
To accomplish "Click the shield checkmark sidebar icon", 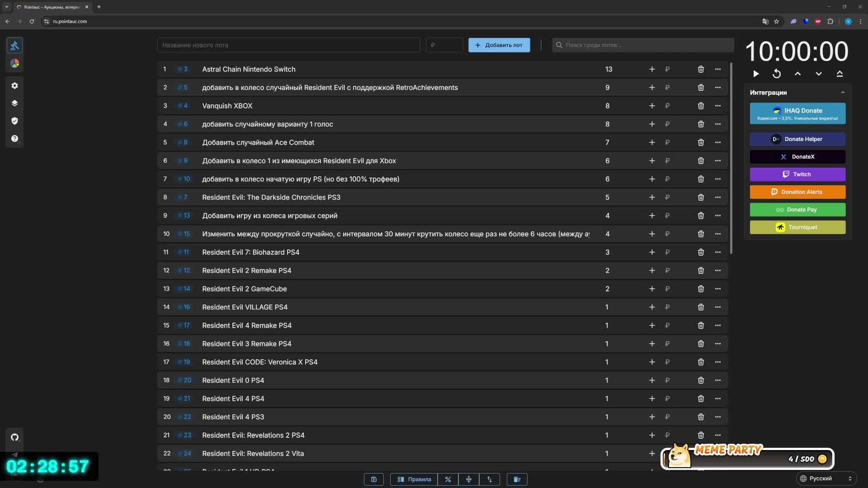I will point(14,121).
